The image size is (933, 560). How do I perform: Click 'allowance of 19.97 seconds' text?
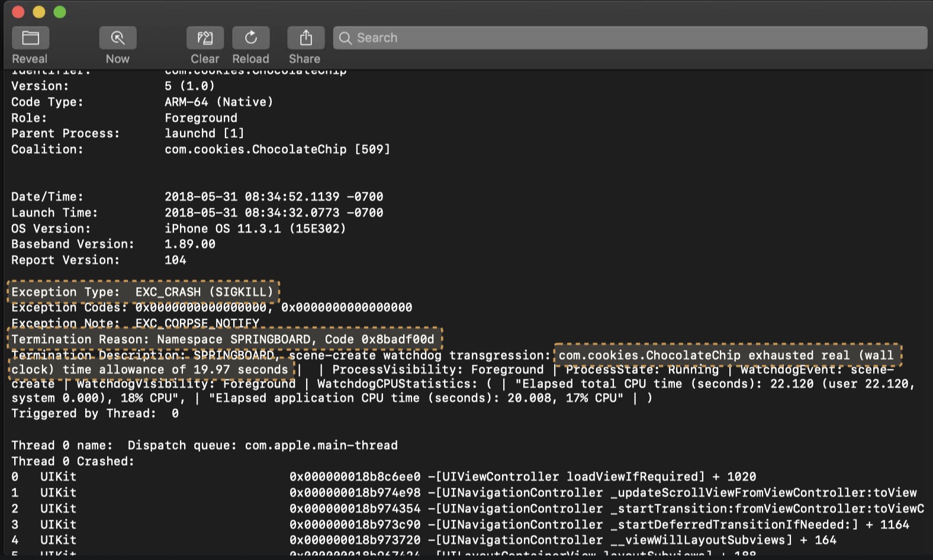click(193, 369)
